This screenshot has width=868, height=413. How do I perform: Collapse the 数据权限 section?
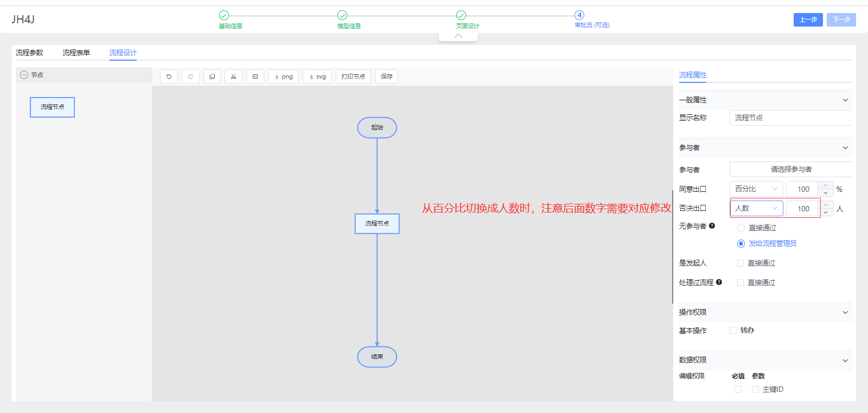click(x=845, y=360)
